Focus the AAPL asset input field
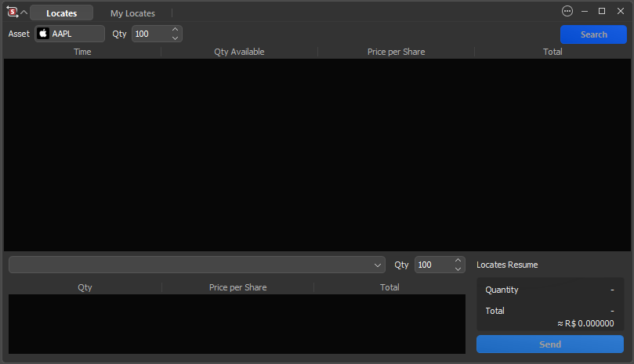The image size is (634, 364). pos(75,34)
